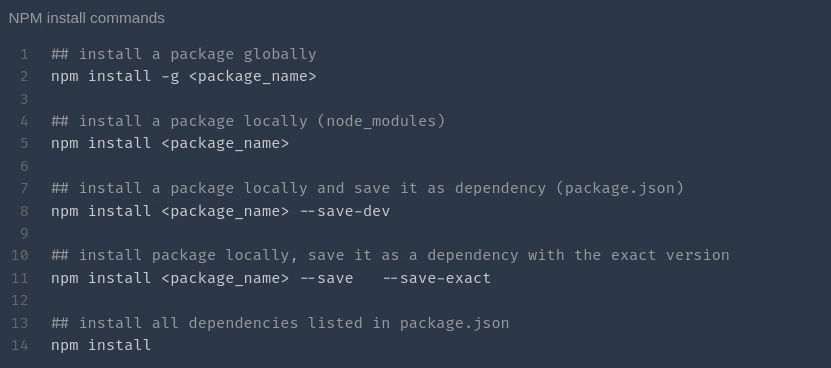Click line number 2 in gutter
Viewport: 831px width, 368px height.
(x=24, y=76)
